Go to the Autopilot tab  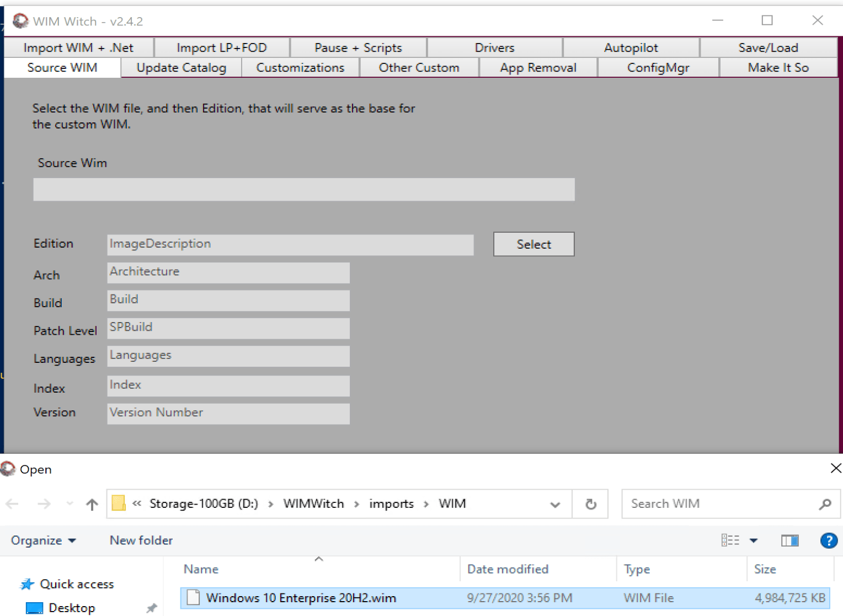point(631,48)
